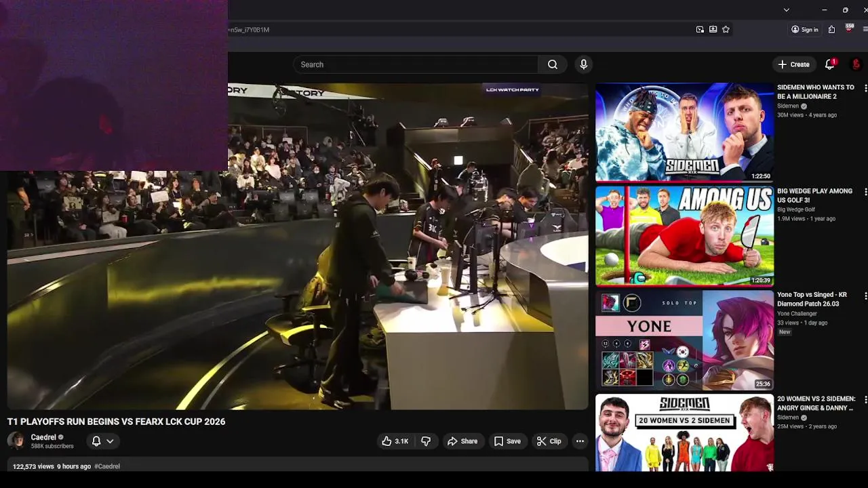Image resolution: width=868 pixels, height=488 pixels.
Task: Click the Create button with plus icon
Action: pyautogui.click(x=793, y=64)
